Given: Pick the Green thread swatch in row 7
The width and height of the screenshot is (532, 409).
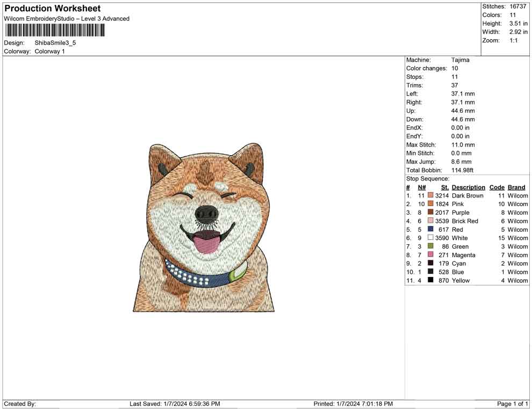Looking at the screenshot, I should (x=430, y=247).
